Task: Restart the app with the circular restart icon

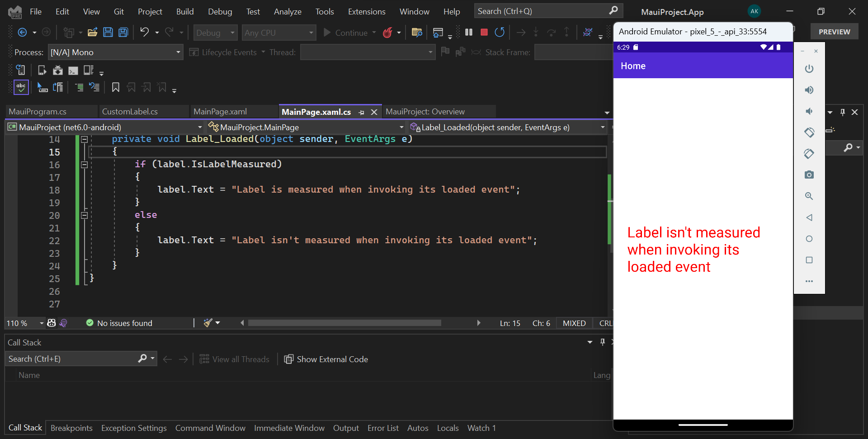Action: click(x=500, y=32)
